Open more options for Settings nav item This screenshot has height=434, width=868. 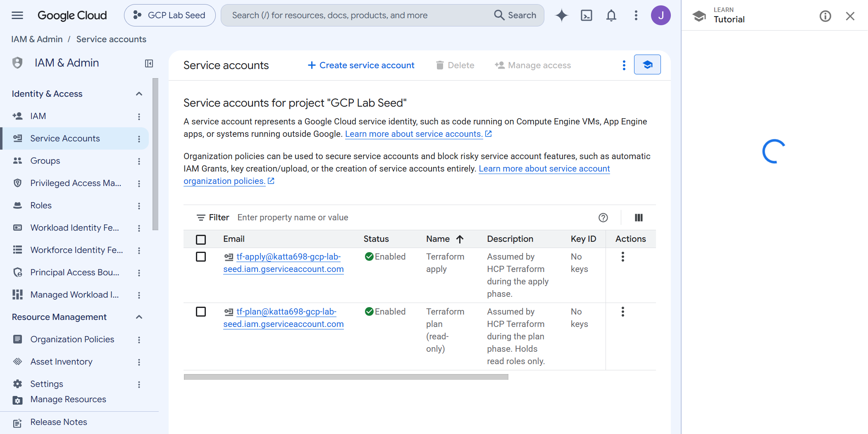click(139, 384)
